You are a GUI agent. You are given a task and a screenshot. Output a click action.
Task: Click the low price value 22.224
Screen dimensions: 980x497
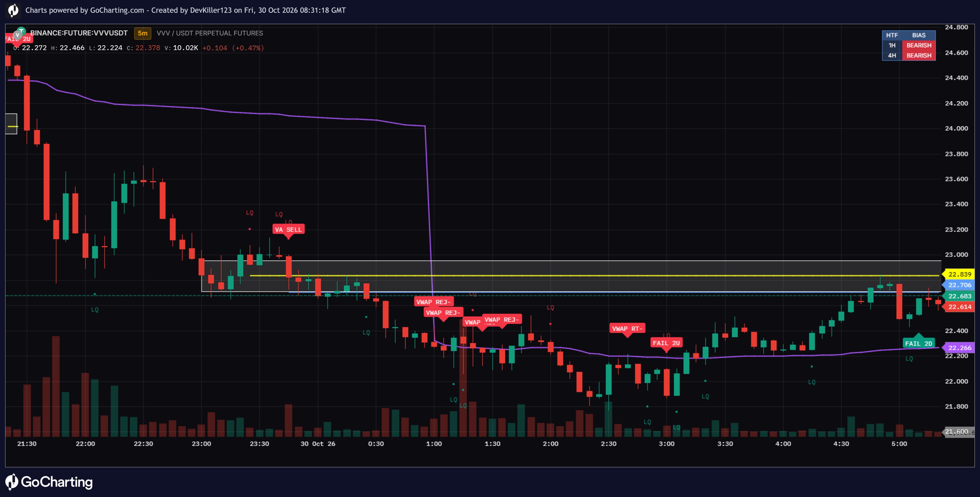click(110, 48)
